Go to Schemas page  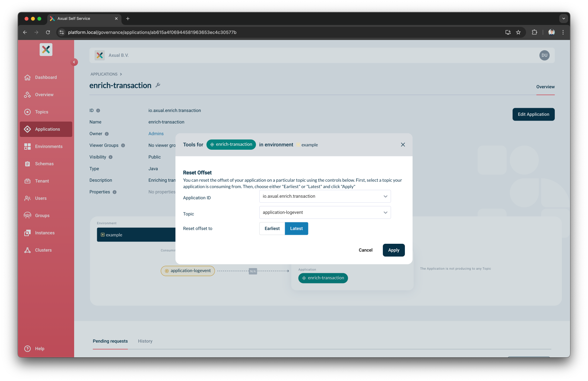(46, 164)
